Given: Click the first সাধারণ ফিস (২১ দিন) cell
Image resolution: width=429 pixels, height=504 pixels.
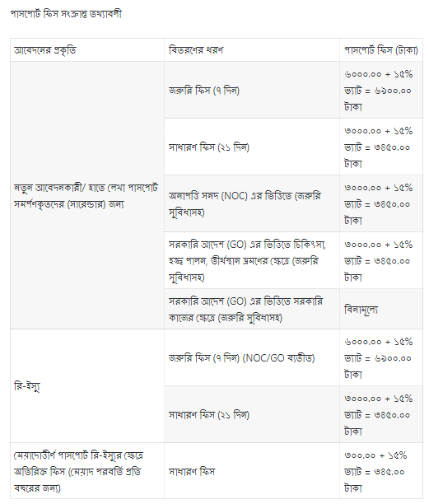Looking at the screenshot, I should (252, 147).
